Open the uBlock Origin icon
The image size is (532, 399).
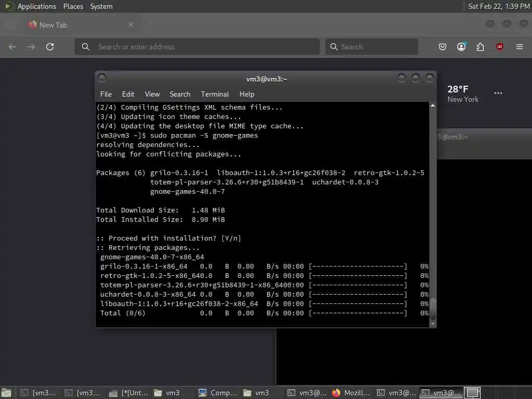(499, 47)
